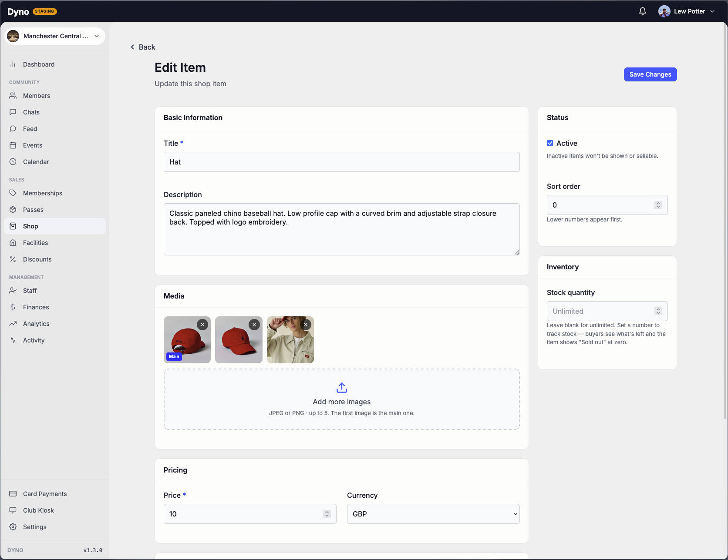The image size is (728, 560).
Task: Click the notifications bell icon
Action: (642, 11)
